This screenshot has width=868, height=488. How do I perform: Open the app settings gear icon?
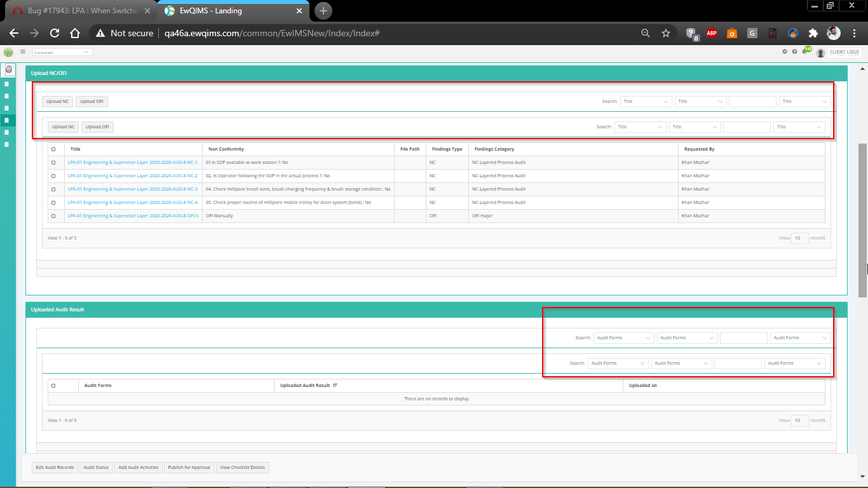785,52
